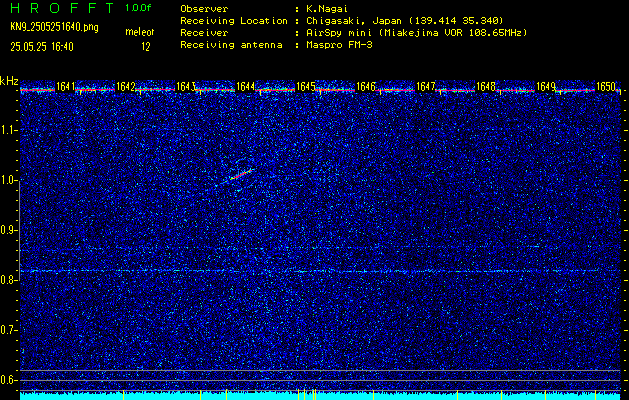Click the HROFFT title text
This screenshot has height=400, width=629.
click(x=62, y=8)
